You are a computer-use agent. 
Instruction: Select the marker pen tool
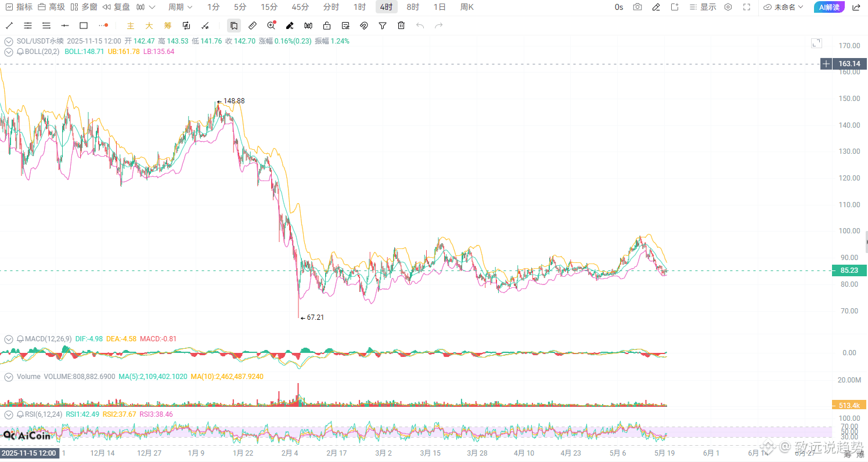tap(290, 26)
